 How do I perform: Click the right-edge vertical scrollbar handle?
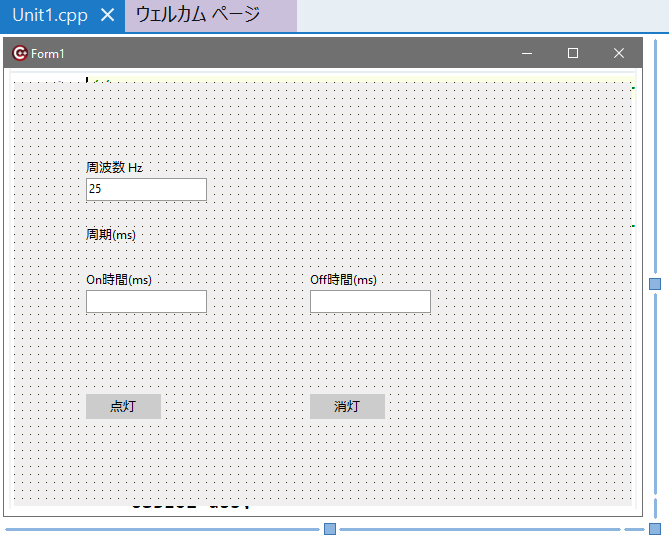(655, 284)
